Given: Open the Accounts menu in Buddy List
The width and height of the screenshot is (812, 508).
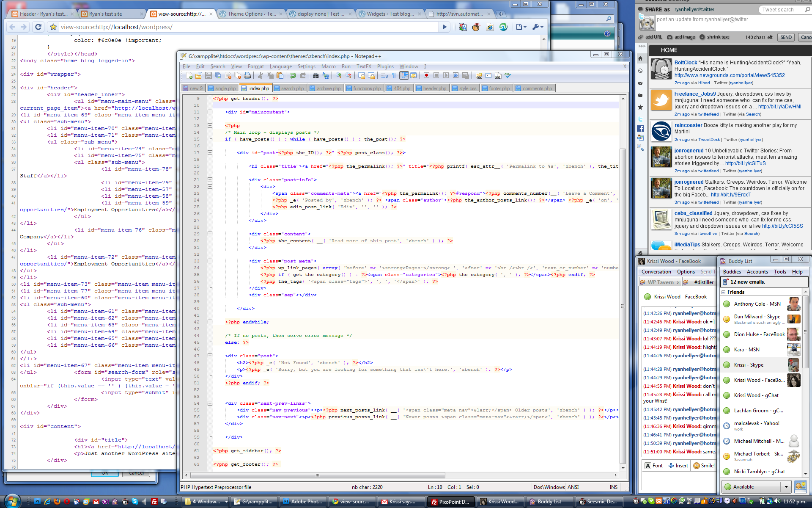Looking at the screenshot, I should coord(757,272).
